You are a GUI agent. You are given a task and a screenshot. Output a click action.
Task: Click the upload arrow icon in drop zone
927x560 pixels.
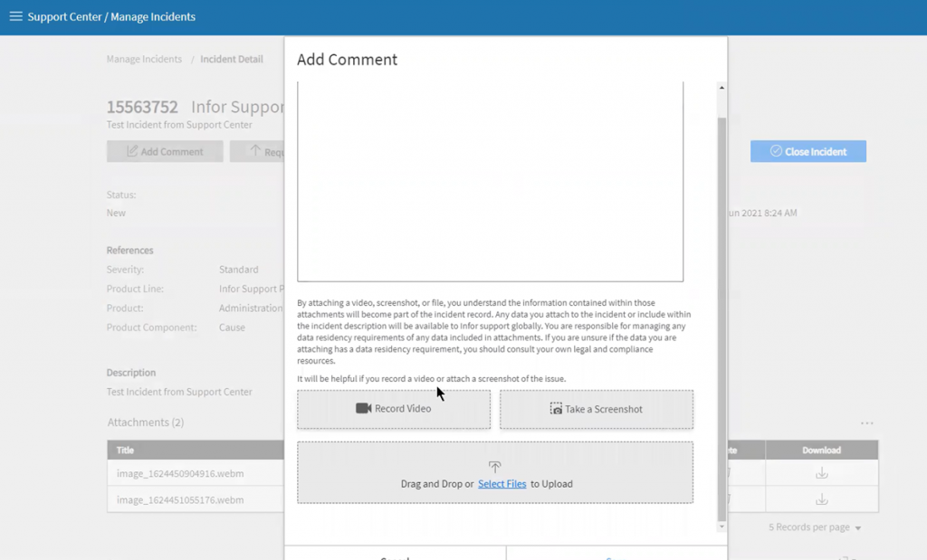point(494,467)
